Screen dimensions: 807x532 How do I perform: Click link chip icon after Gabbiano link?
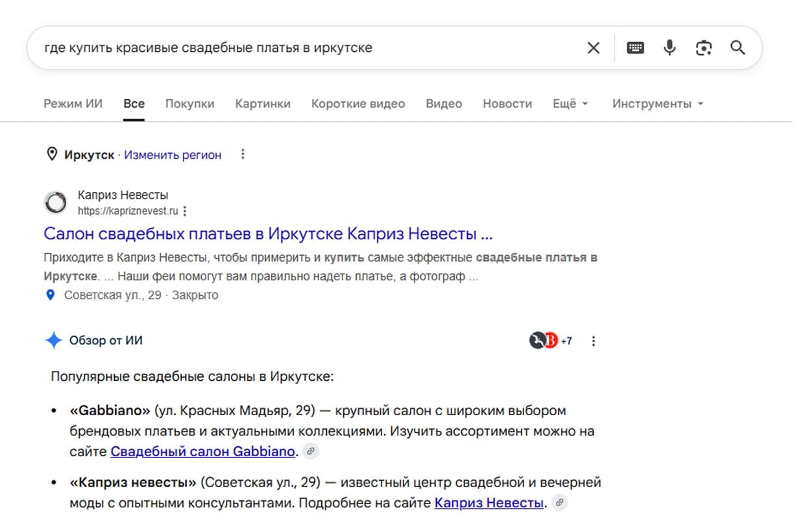[311, 452]
